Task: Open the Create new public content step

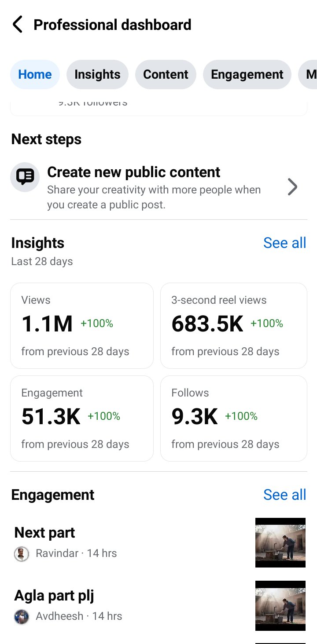Action: point(158,187)
